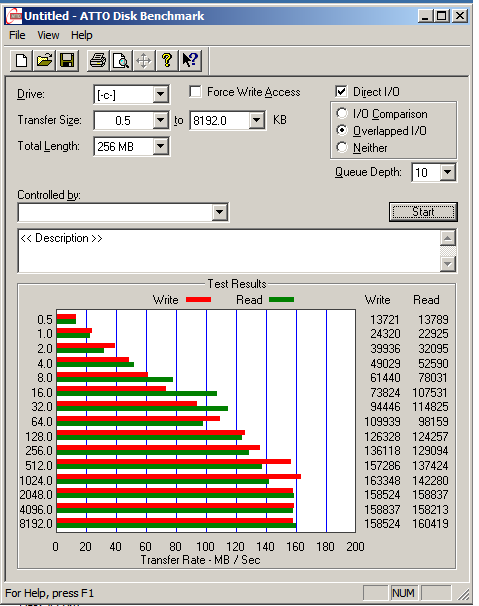Click the NUM indicator in status bar
This screenshot has width=479, height=606.
(x=403, y=593)
